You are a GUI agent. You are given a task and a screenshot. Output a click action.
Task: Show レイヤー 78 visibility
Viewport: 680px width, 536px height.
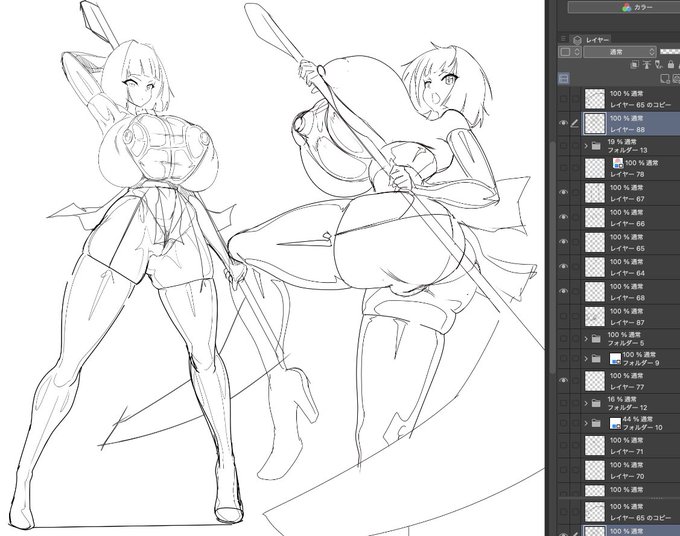[563, 168]
